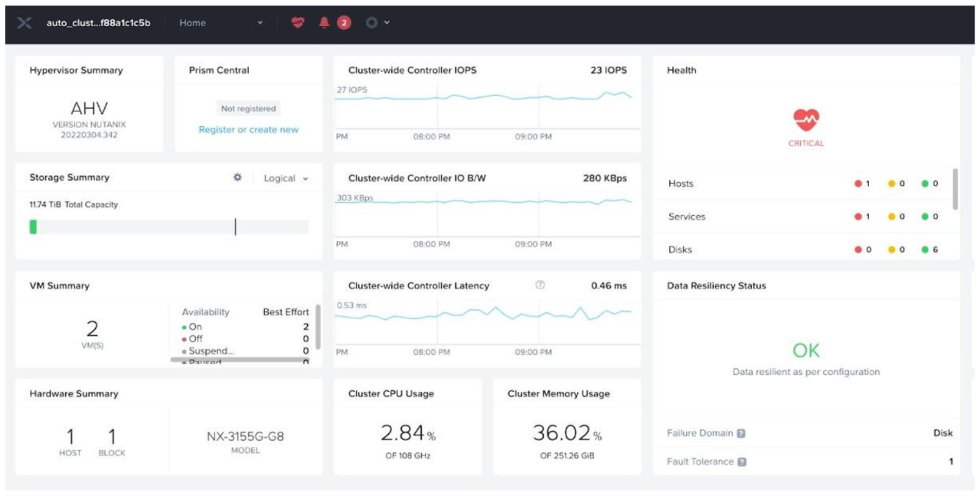Click the red alert count badge

[344, 23]
